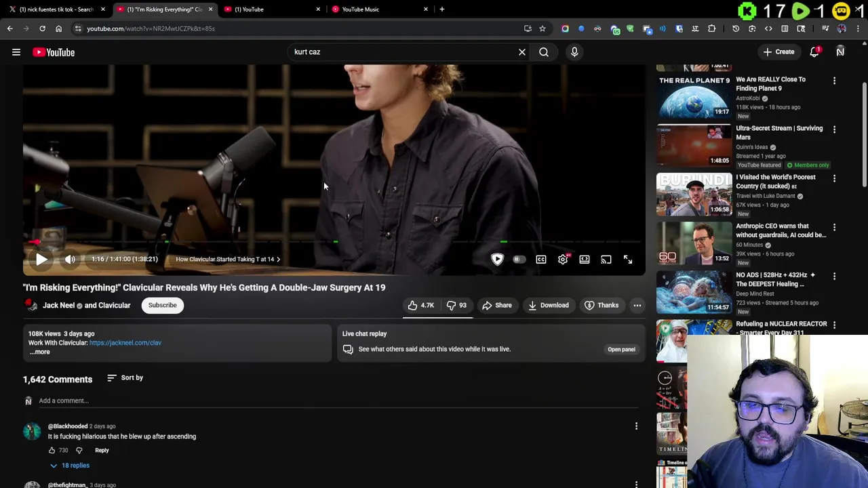868x488 pixels.
Task: Bookmark this page with the star
Action: [542, 28]
